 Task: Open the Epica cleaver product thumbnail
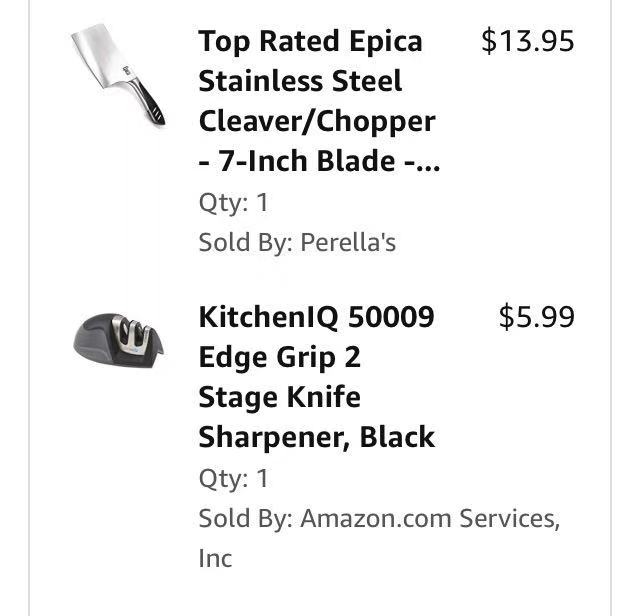118,74
